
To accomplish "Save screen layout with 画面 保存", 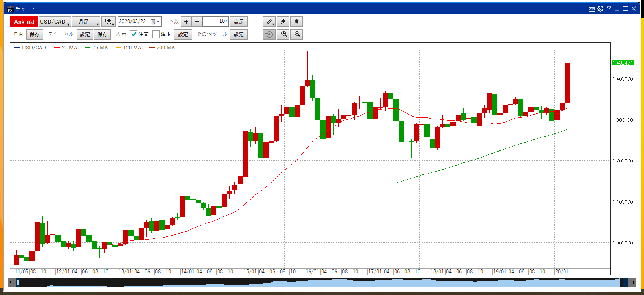I will (35, 34).
